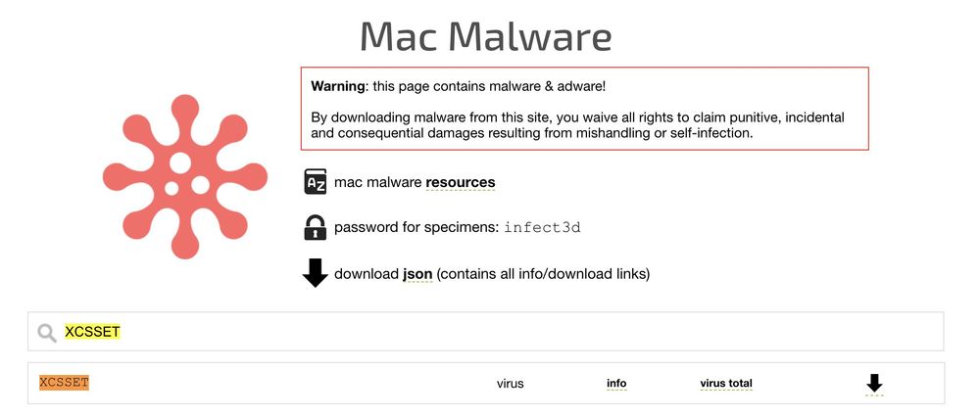Focus the search field containing XCSSET

[x=490, y=332]
